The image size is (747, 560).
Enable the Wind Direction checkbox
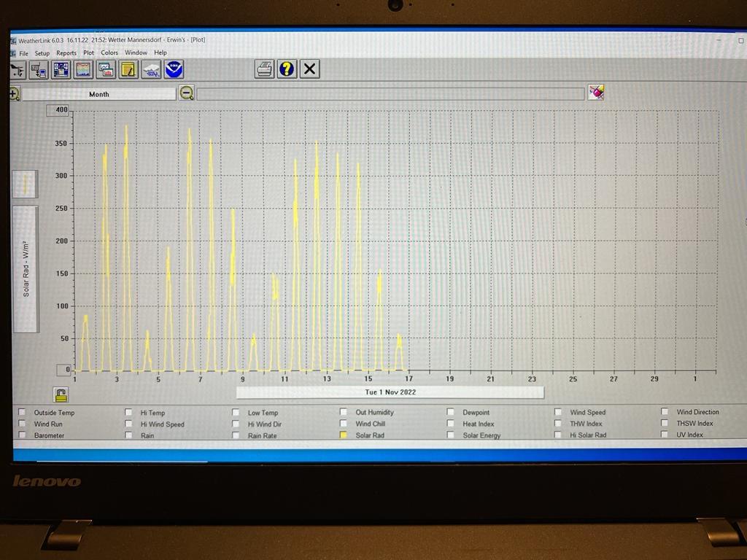pyautogui.click(x=665, y=411)
